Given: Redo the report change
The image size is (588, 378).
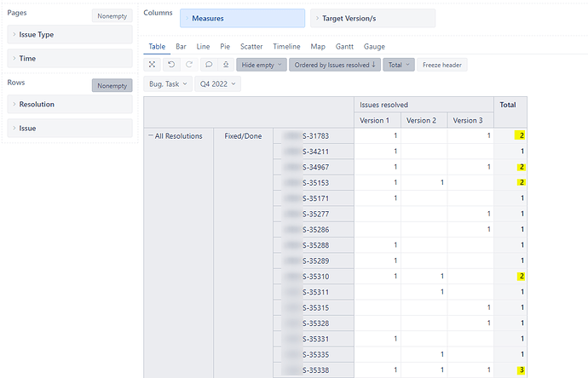Looking at the screenshot, I should (189, 65).
